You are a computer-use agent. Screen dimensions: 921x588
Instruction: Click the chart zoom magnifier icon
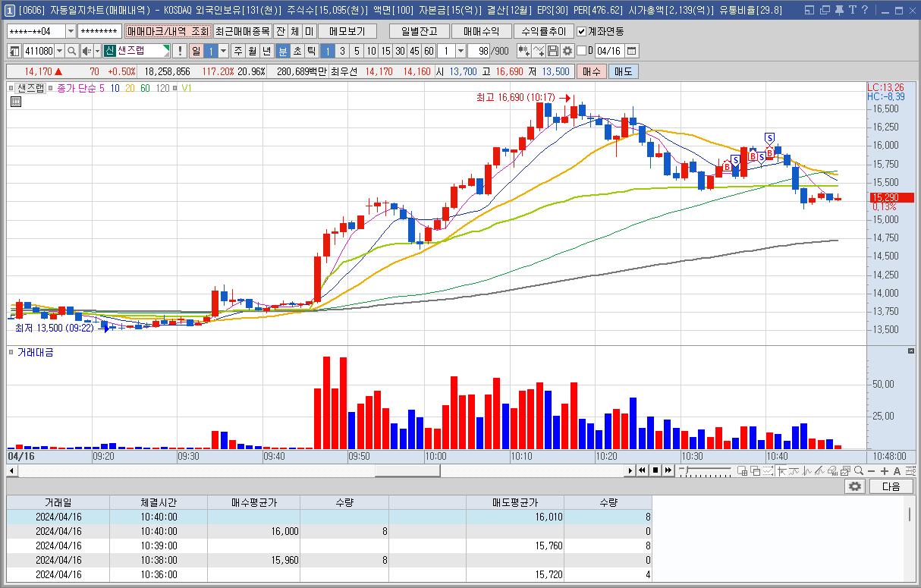click(x=859, y=471)
